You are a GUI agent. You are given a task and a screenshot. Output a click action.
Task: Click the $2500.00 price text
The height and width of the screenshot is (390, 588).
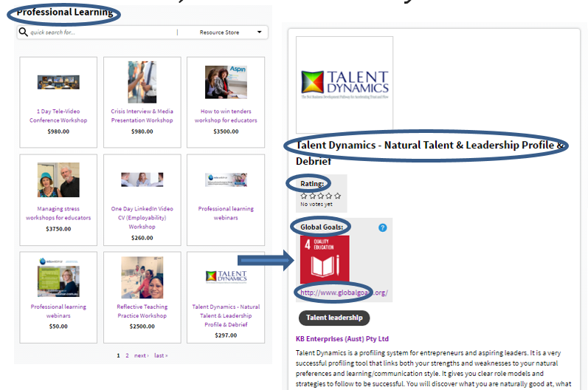point(142,326)
